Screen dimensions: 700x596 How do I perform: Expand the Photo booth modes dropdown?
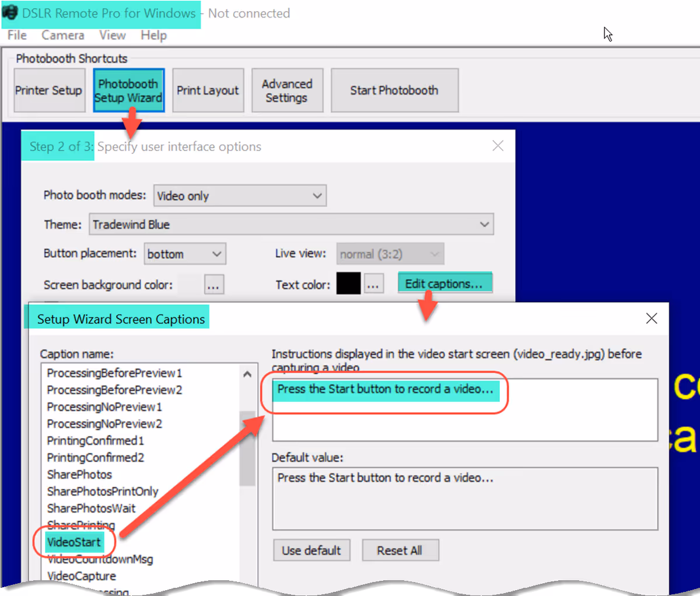(x=240, y=196)
